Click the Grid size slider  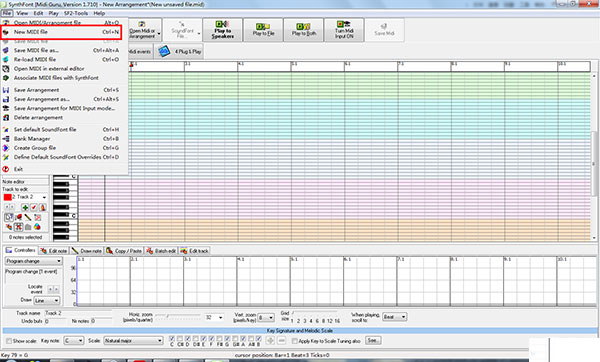(x=315, y=313)
